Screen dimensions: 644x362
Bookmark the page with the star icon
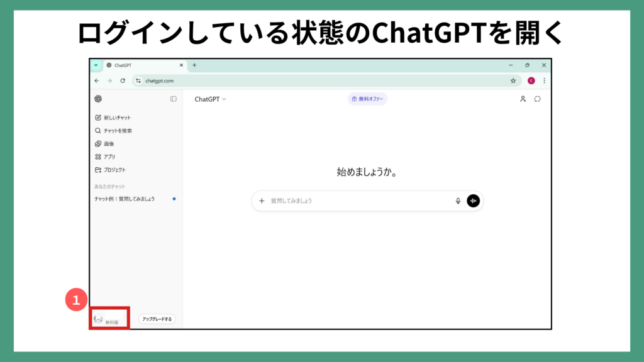point(513,80)
